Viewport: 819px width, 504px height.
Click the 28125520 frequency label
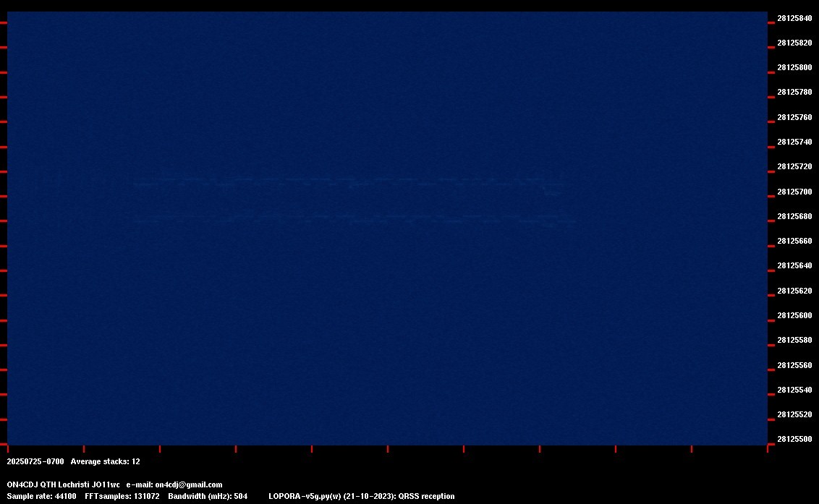click(x=794, y=414)
